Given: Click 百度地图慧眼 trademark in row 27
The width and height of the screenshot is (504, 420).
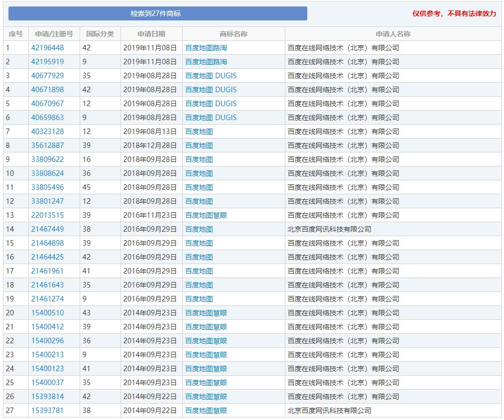Looking at the screenshot, I should pyautogui.click(x=206, y=411).
